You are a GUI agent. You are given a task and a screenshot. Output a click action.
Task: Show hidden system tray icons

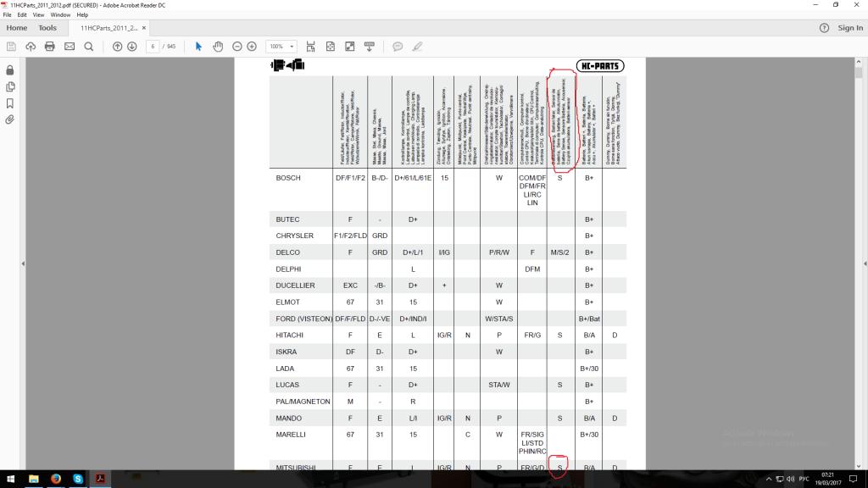[x=768, y=480]
